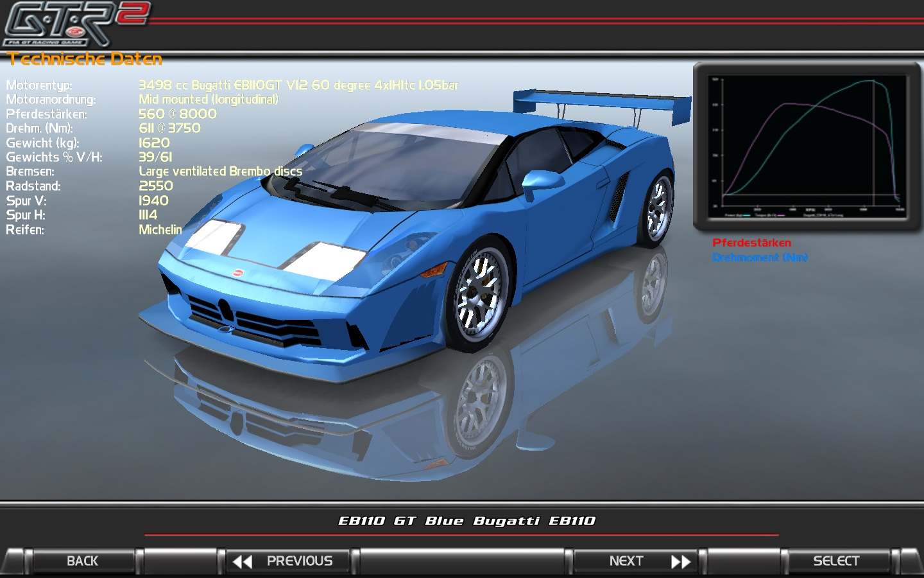Click the Radstand label
The image size is (924, 578).
point(33,186)
